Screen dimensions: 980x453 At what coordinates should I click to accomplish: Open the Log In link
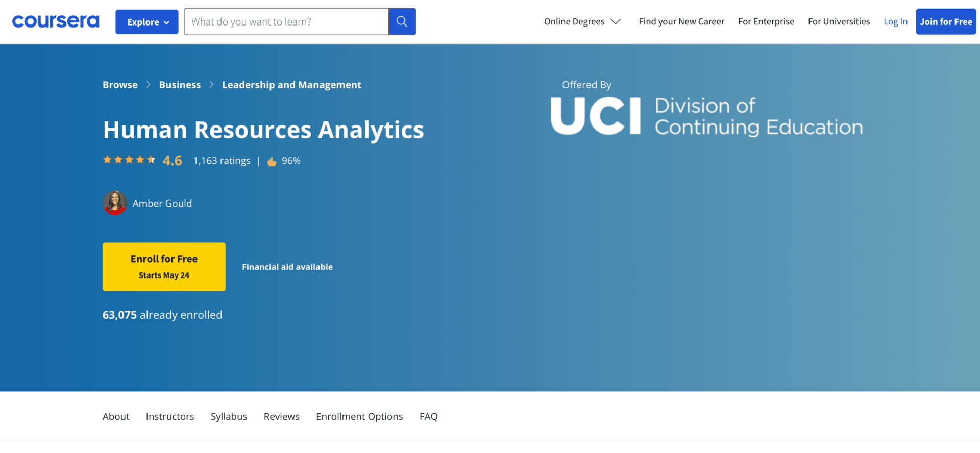[895, 21]
